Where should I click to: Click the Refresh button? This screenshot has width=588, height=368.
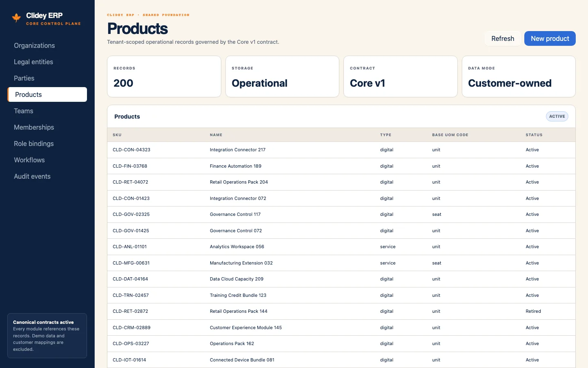[x=503, y=38]
